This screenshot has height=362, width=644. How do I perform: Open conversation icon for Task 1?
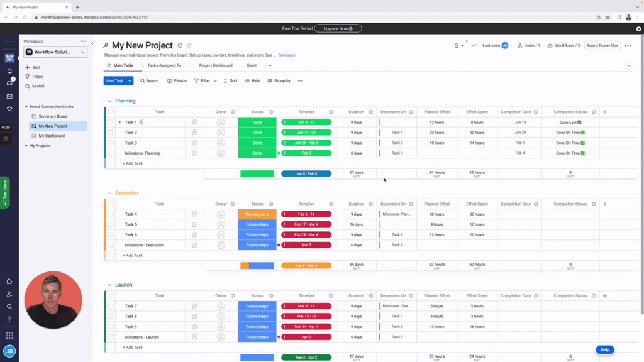coord(195,123)
